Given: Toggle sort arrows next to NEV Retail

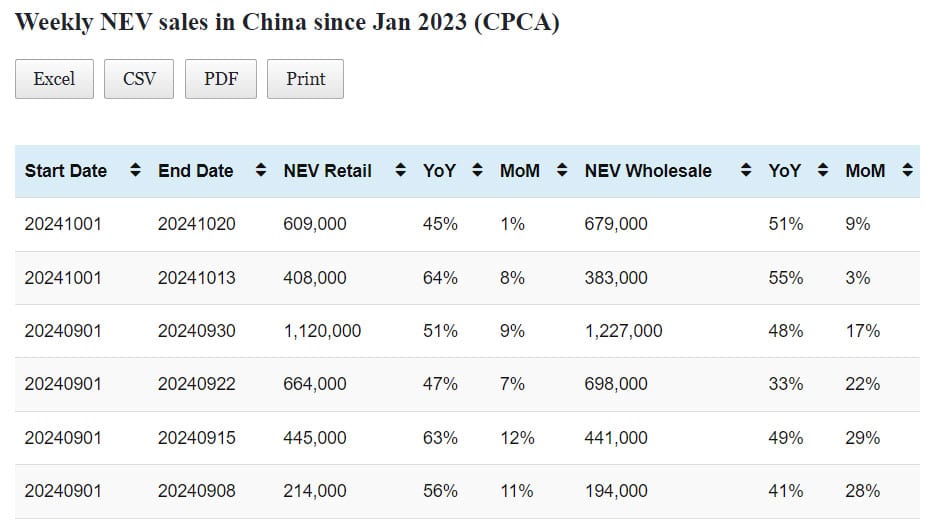Looking at the screenshot, I should 400,171.
